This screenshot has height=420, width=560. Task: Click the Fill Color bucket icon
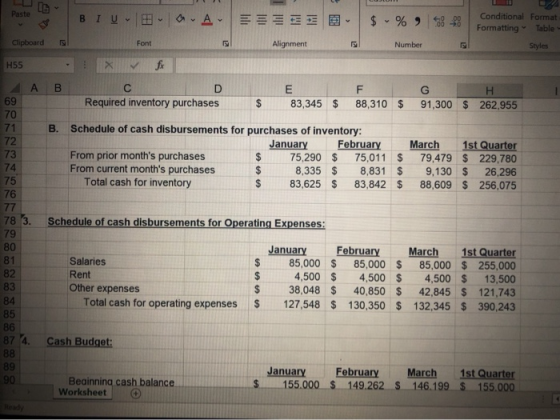[181, 19]
